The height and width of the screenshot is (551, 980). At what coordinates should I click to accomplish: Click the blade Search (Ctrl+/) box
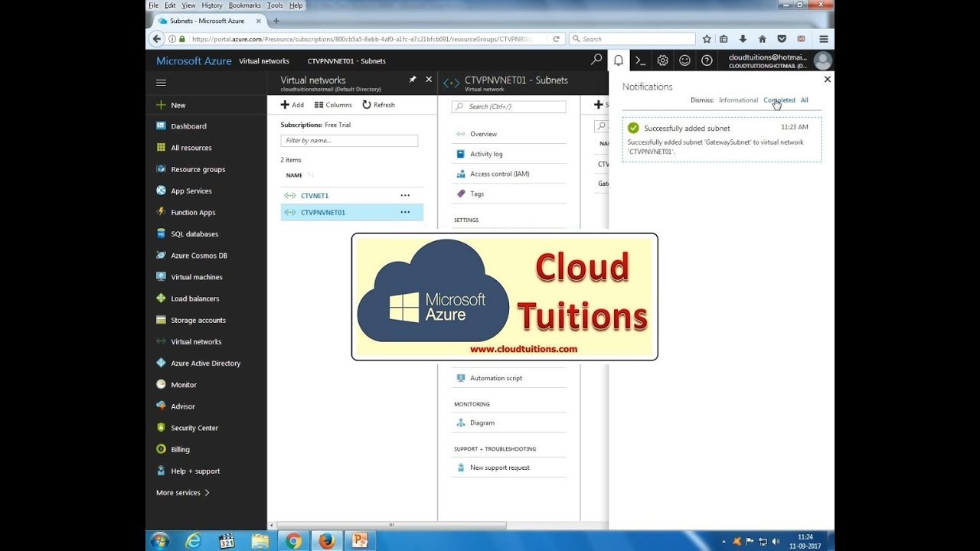click(x=509, y=106)
